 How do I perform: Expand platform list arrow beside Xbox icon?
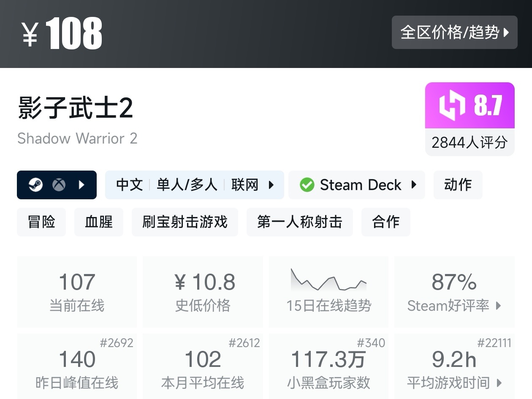click(x=82, y=185)
